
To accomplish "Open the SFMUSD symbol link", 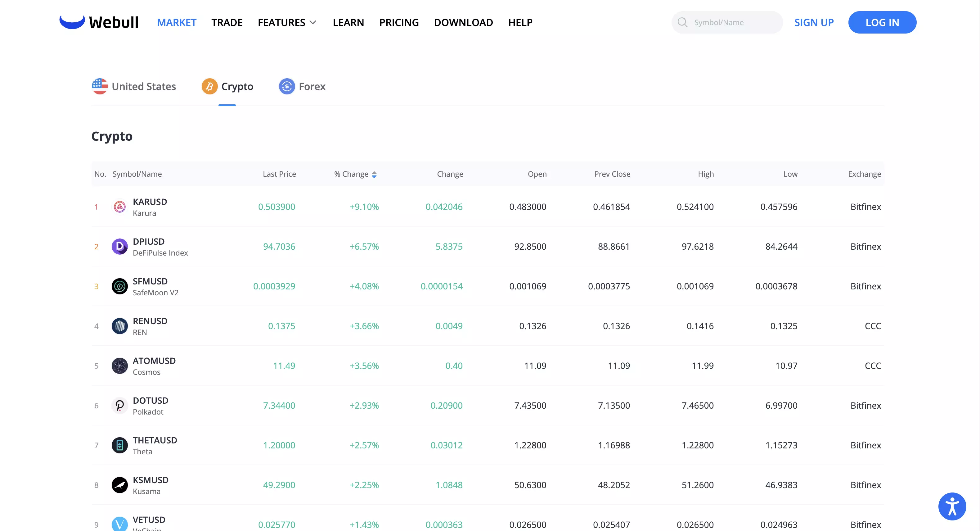I will click(150, 281).
